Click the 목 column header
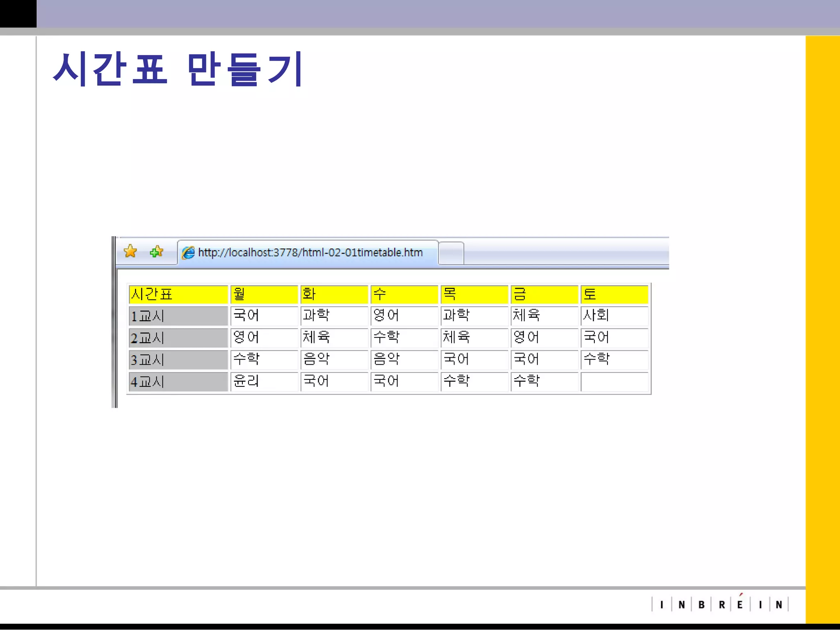This screenshot has width=840, height=630. 474,294
